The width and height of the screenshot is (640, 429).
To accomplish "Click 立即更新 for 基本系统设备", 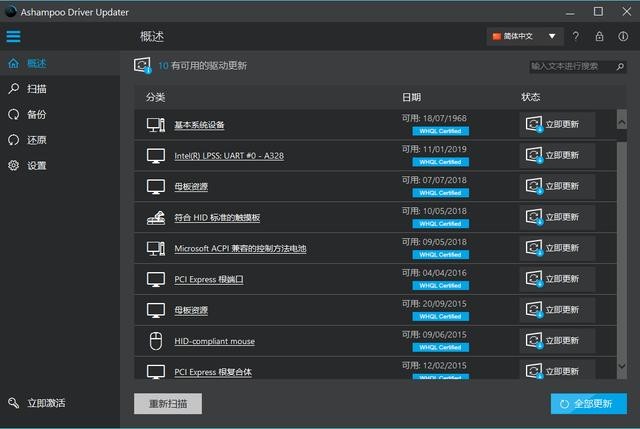I will (557, 124).
